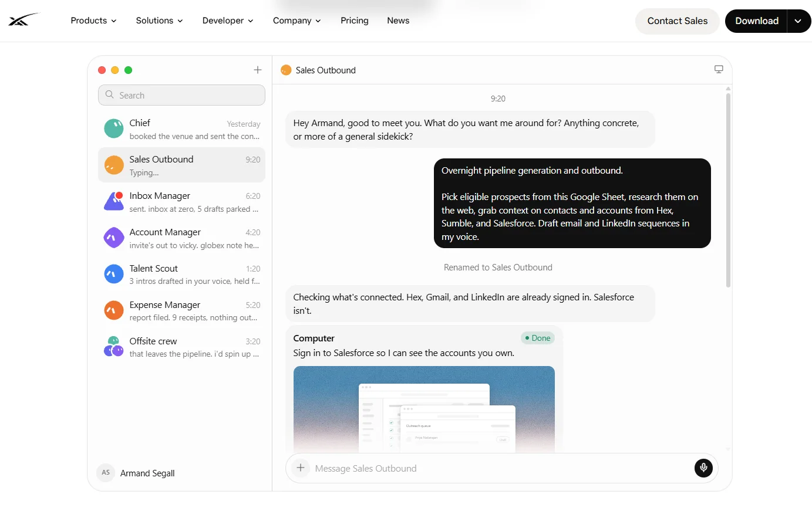Click the search magnifier icon
Screen dimensions: 812x508
tap(109, 95)
